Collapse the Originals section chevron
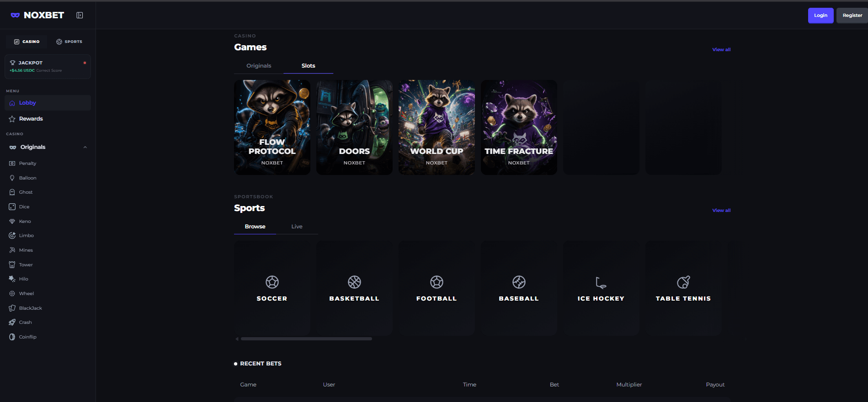 coord(85,147)
